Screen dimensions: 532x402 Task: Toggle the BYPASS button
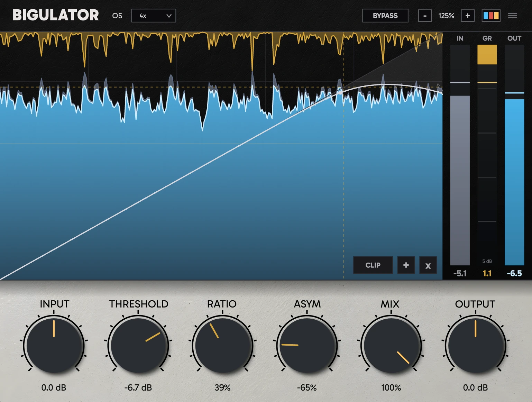(x=385, y=16)
